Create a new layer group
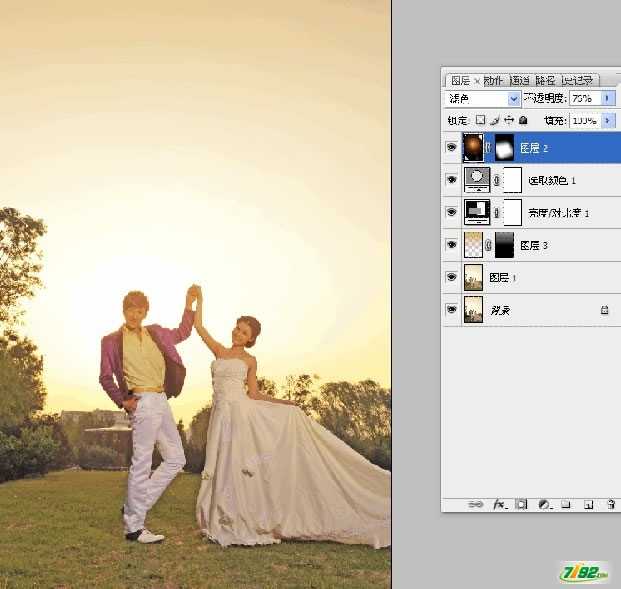The width and height of the screenshot is (621, 589). pos(566,505)
